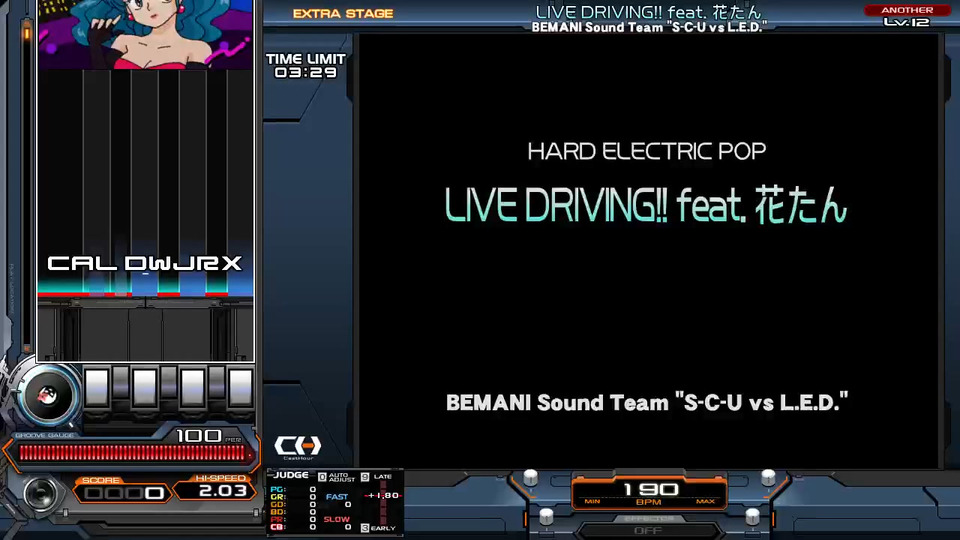The height and width of the screenshot is (540, 960).
Task: Tap the third black key
Action: [x=216, y=382]
